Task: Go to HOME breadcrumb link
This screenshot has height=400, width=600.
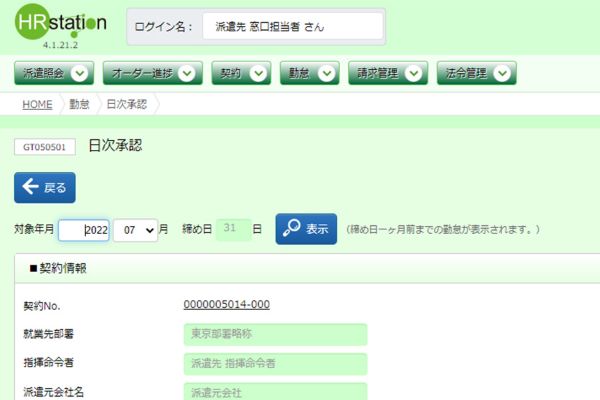Action: [37, 104]
